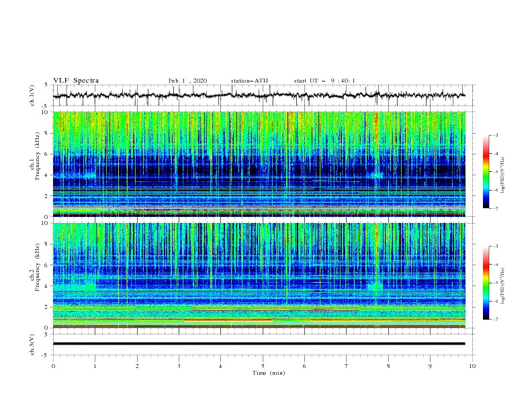Click the time axis tick label "4"
Image resolution: width=532 pixels, height=411 pixels.
tap(220, 366)
